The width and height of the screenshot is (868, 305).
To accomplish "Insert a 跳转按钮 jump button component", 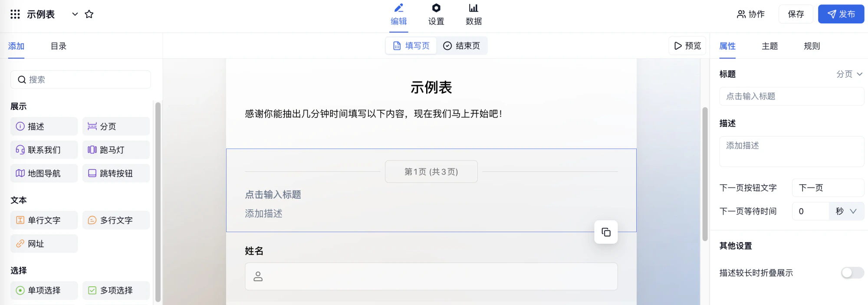I will (x=116, y=173).
